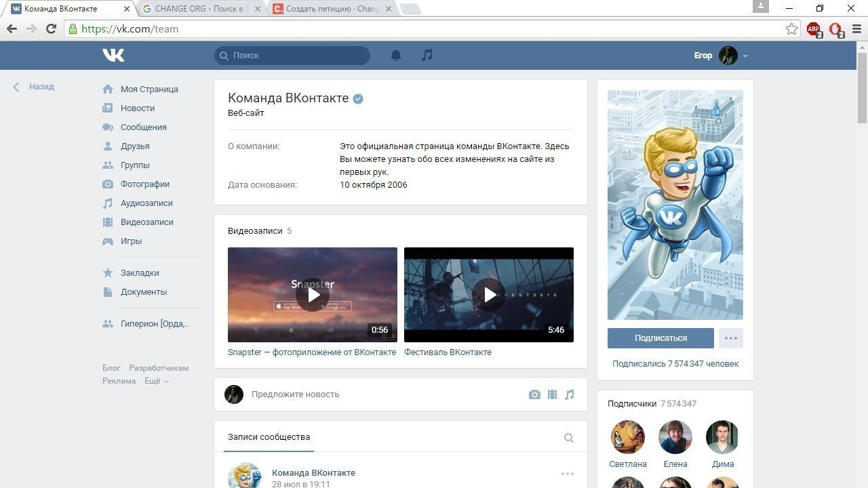Open the superhero community avatar image
The width and height of the screenshot is (868, 488).
coord(675,205)
